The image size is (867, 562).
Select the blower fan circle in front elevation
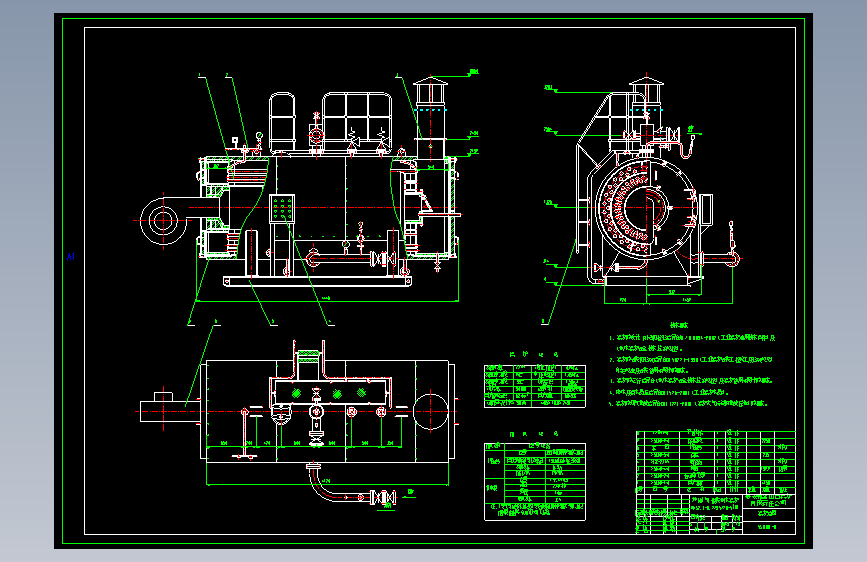[x=163, y=221]
